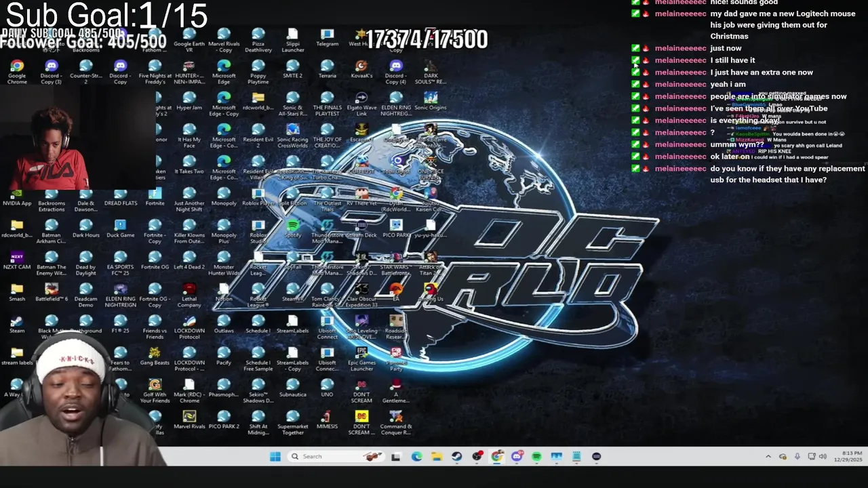Open the Mark (RDC) - Chrome shortcut
Viewport: 868px width, 488px height.
tap(189, 390)
